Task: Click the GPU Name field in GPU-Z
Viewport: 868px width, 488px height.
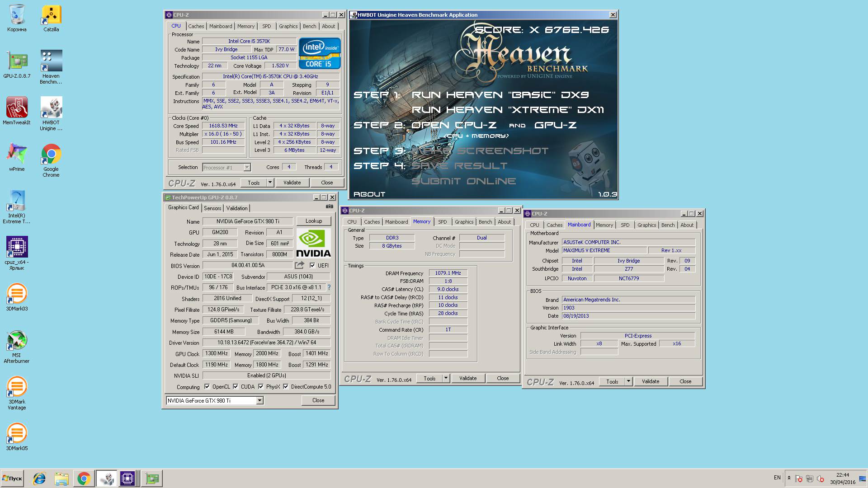Action: 248,221
